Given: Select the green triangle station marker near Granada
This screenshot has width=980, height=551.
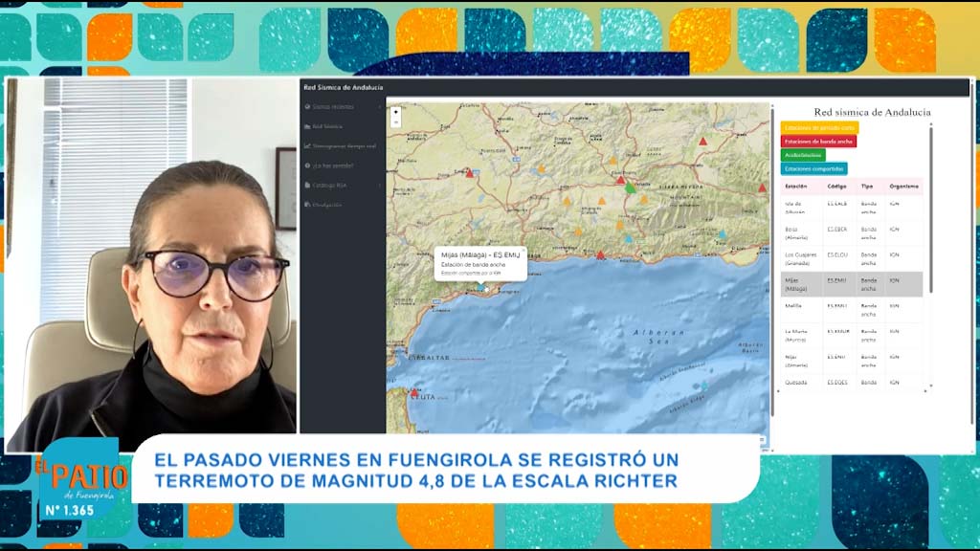Looking at the screenshot, I should pyautogui.click(x=631, y=188).
